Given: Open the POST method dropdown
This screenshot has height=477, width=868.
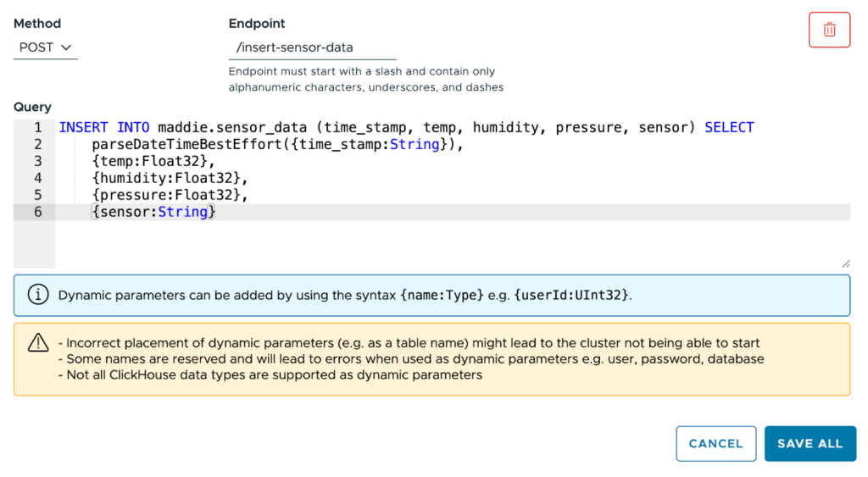Looking at the screenshot, I should [x=45, y=47].
